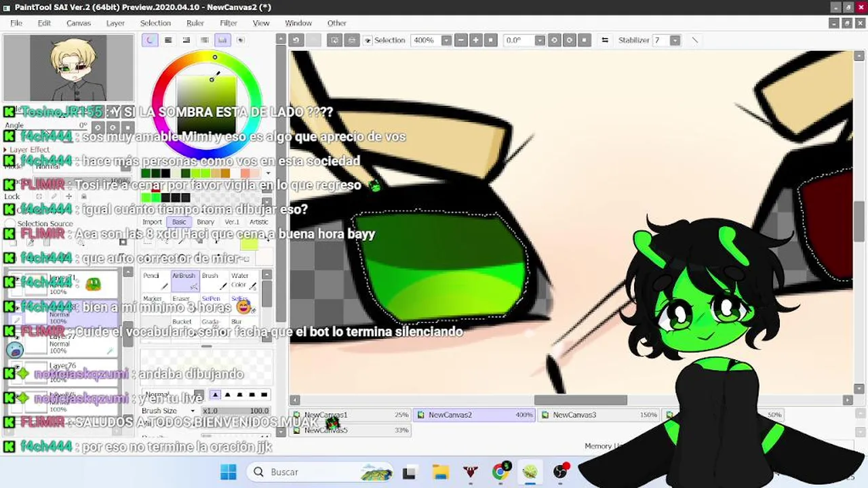The width and height of the screenshot is (868, 488).
Task: Toggle the color wheel panel
Action: [x=150, y=40]
